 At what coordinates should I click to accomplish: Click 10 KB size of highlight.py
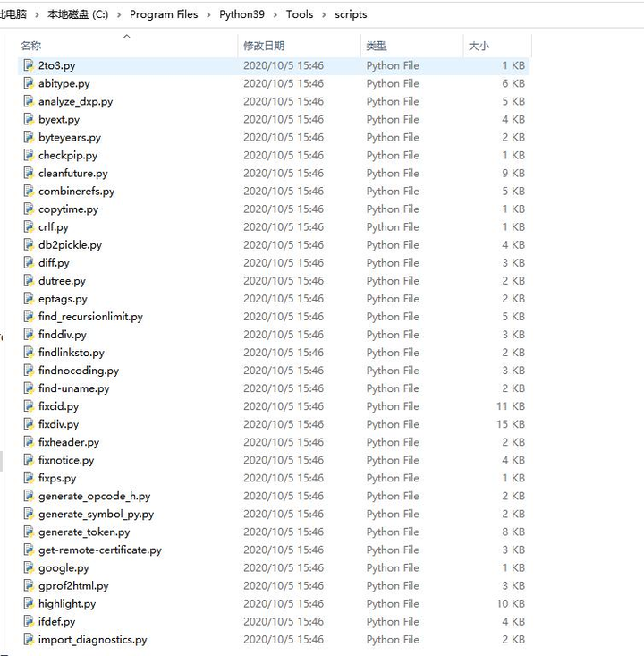click(511, 604)
